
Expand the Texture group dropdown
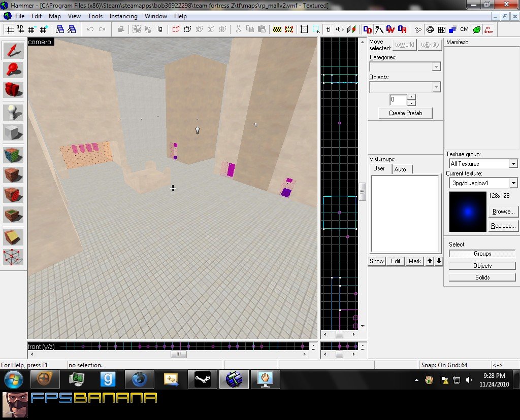(513, 164)
